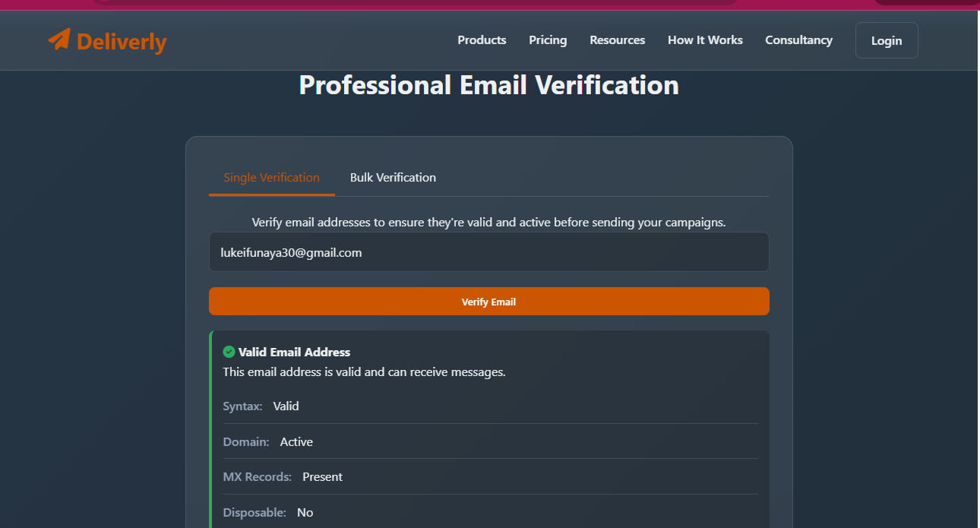
Task: Select the Single Verification tab
Action: click(271, 178)
